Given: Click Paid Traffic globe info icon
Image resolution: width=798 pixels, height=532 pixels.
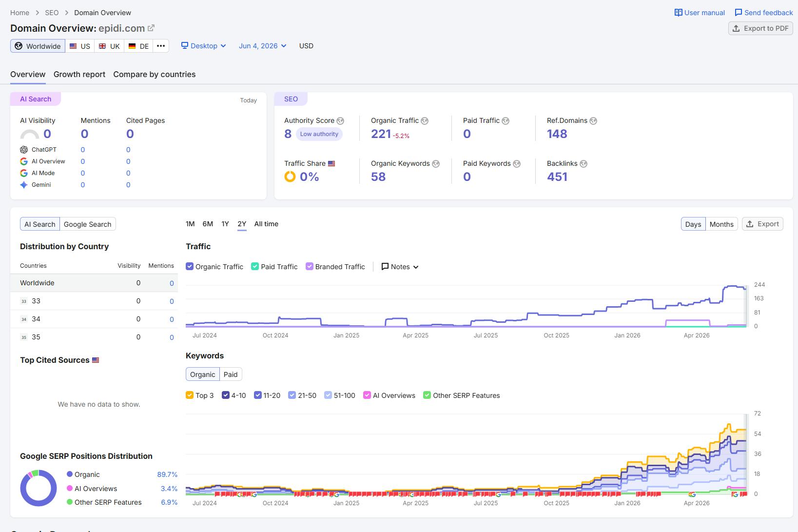Looking at the screenshot, I should tap(506, 121).
